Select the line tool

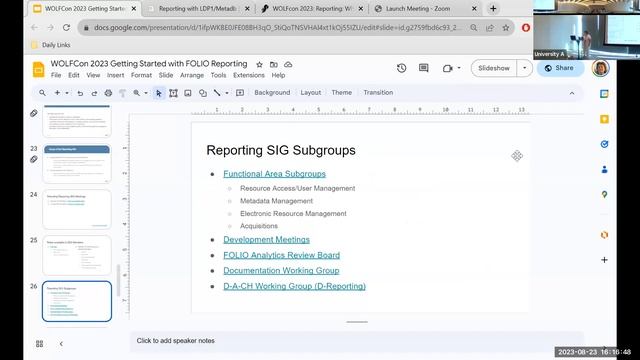pos(217,93)
